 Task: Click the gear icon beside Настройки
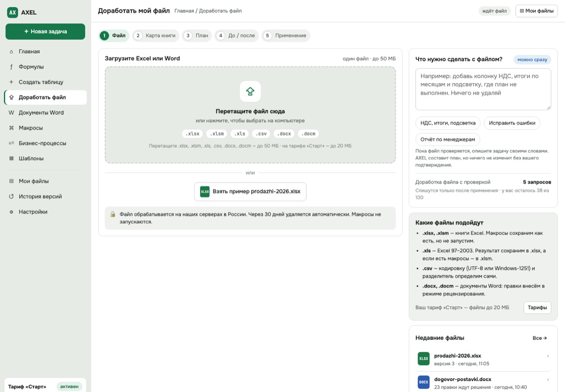point(11,212)
